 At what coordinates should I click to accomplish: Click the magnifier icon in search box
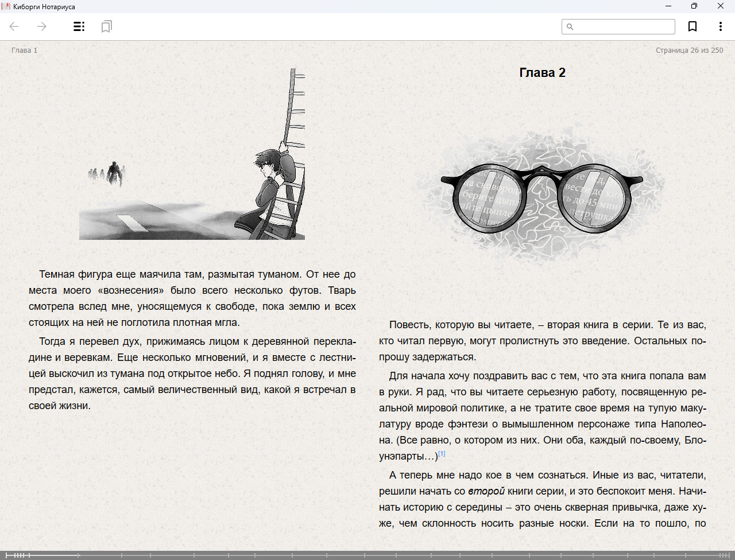click(x=570, y=27)
